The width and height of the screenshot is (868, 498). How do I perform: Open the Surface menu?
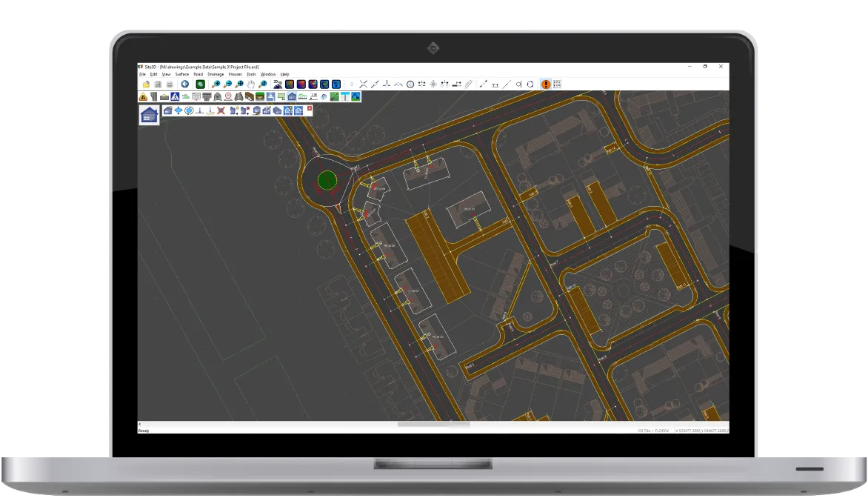pyautogui.click(x=181, y=74)
